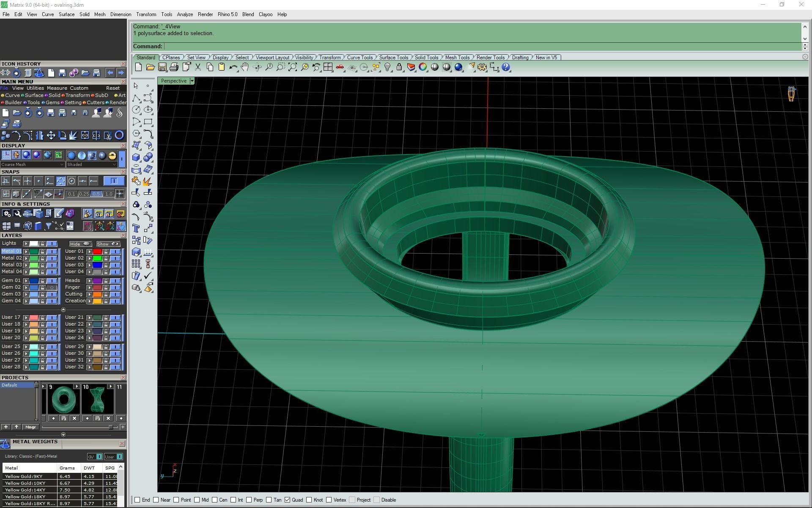Screen dimensions: 812x508
Task: Enable the Knot osnap checkbox
Action: point(309,500)
